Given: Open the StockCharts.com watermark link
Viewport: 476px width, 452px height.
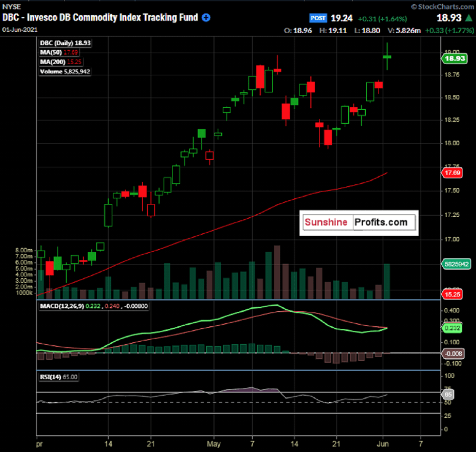Looking at the screenshot, I should click(x=442, y=6).
